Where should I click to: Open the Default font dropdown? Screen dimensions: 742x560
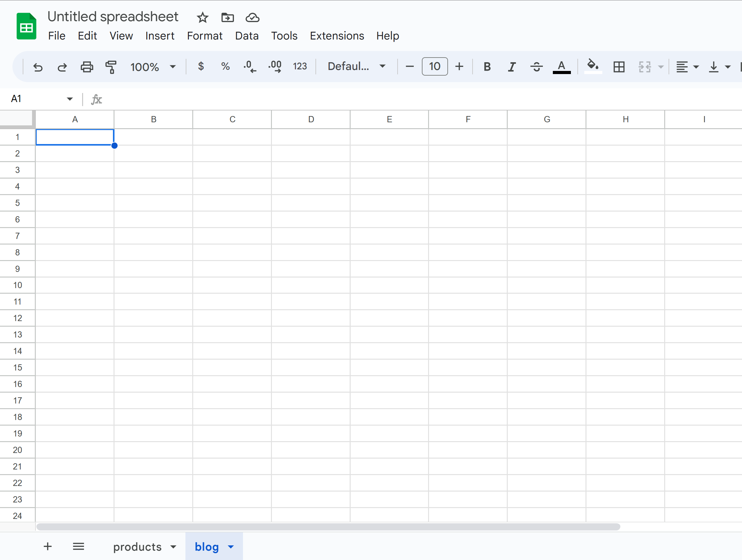tap(356, 67)
